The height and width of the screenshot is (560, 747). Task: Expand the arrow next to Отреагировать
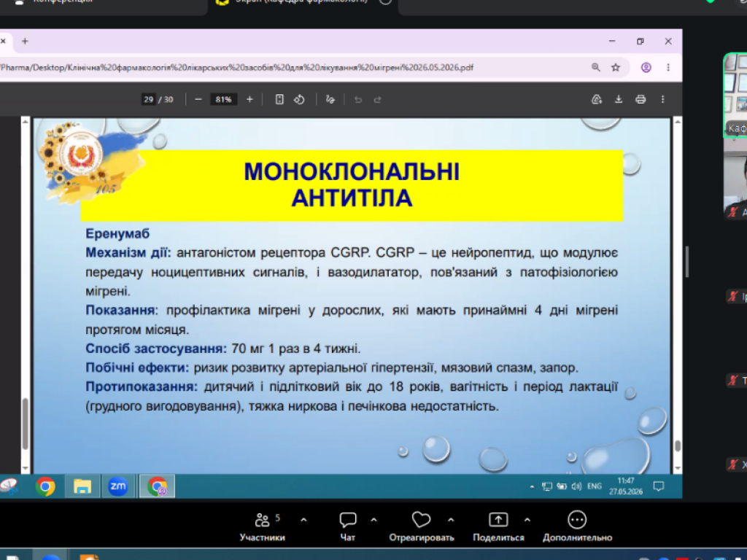click(451, 520)
